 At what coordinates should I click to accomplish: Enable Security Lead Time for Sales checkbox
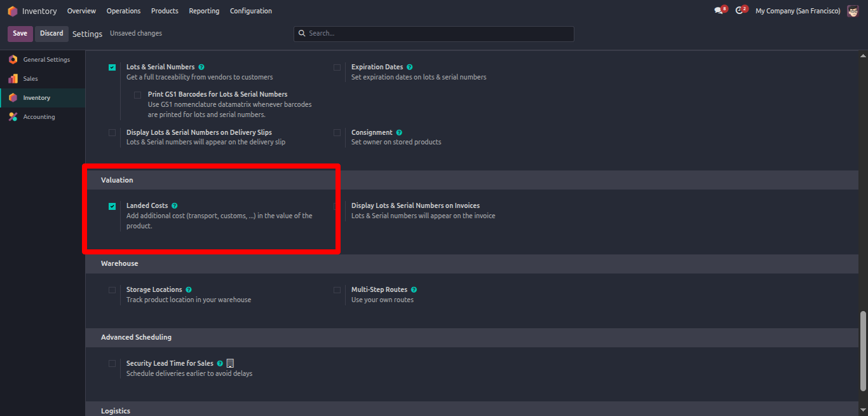[112, 364]
